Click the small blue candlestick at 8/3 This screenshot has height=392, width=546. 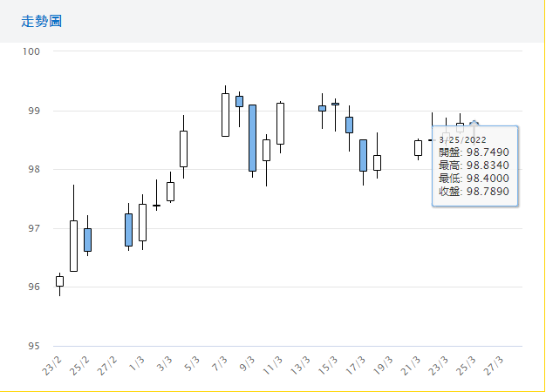point(239,101)
